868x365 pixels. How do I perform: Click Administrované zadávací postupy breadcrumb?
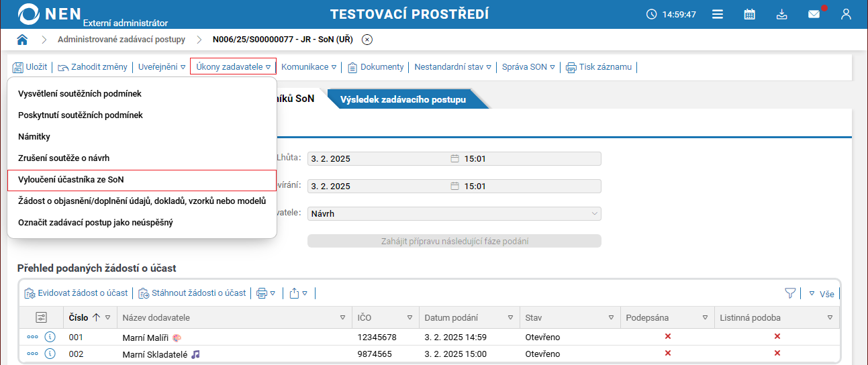[122, 40]
